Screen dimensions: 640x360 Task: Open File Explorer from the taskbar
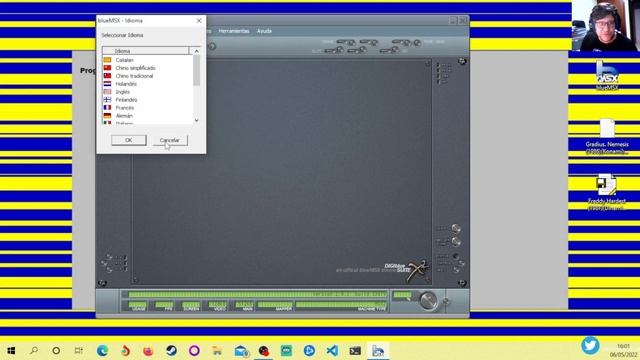pyautogui.click(x=217, y=351)
